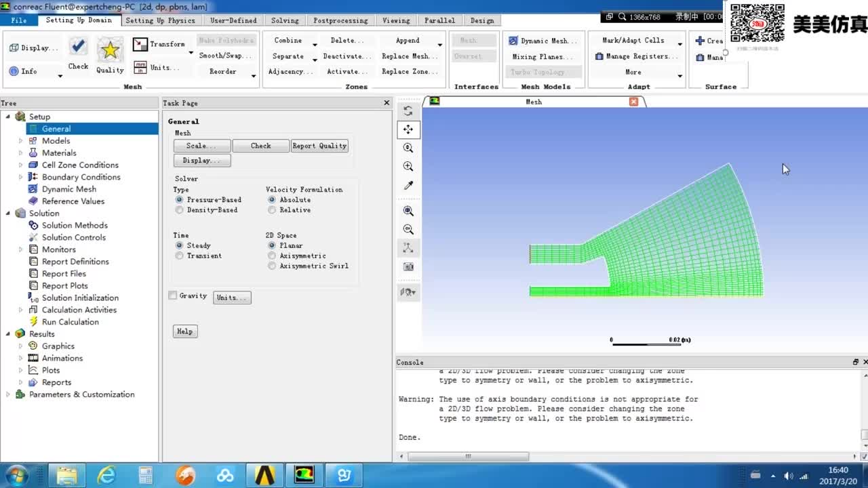Go to the Postprocessing tab

pyautogui.click(x=340, y=20)
